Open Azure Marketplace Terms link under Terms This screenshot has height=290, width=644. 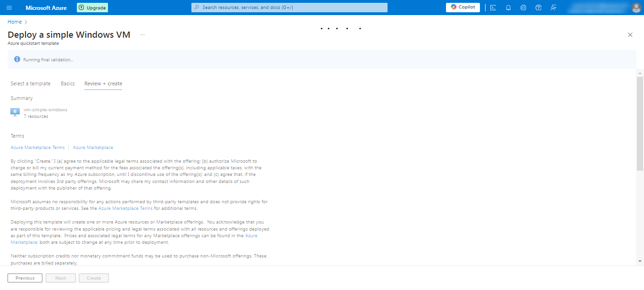[38, 148]
